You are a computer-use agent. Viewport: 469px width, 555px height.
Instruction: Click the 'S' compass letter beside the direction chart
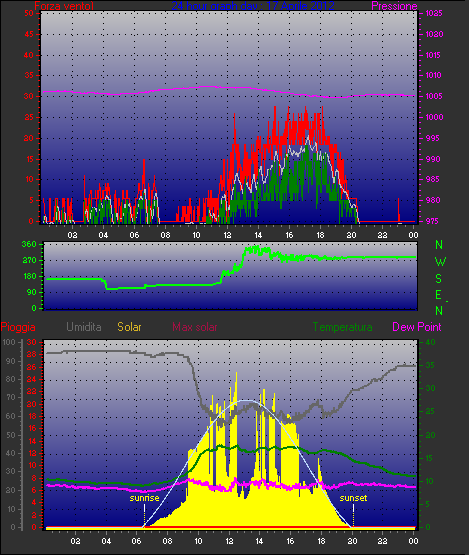tap(439, 279)
